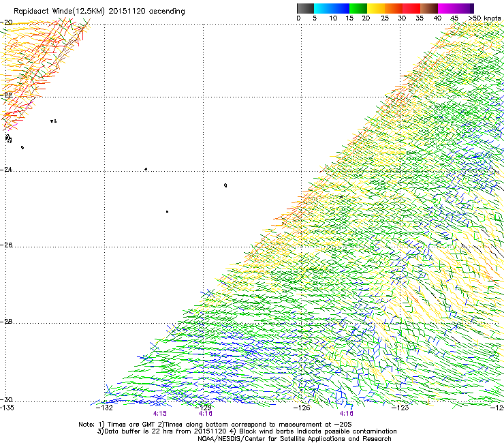Click the '-123' longitude axis label
Image resolution: width=504 pixels, height=443 pixels.
[400, 408]
